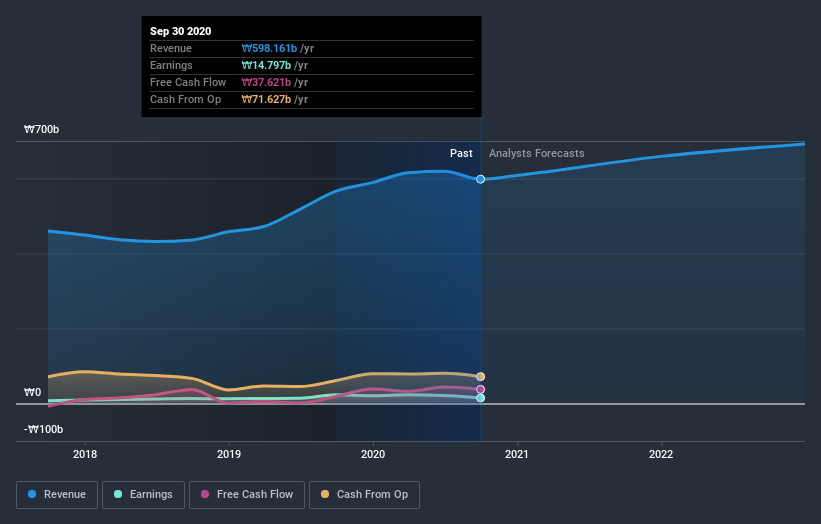Click the 2019 x-axis label
The height and width of the screenshot is (524, 821).
[x=229, y=454]
